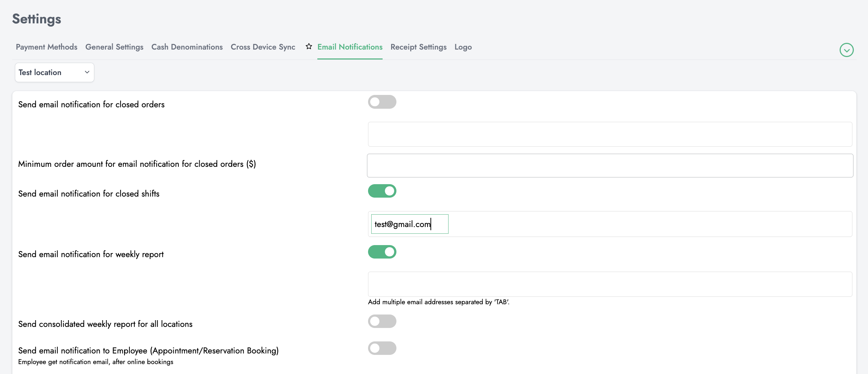
Task: Switch to the Logo tab
Action: (463, 47)
